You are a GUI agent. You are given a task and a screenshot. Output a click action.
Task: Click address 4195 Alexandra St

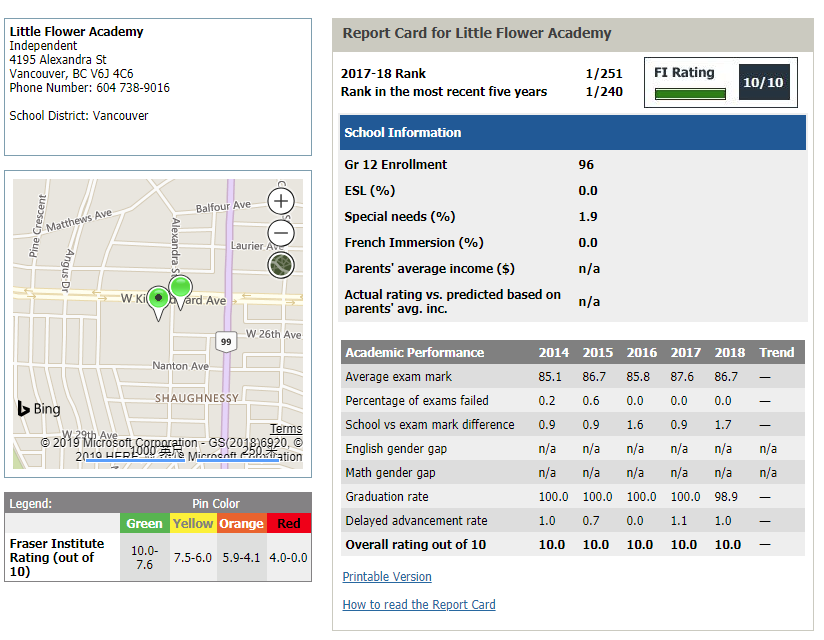click(58, 59)
